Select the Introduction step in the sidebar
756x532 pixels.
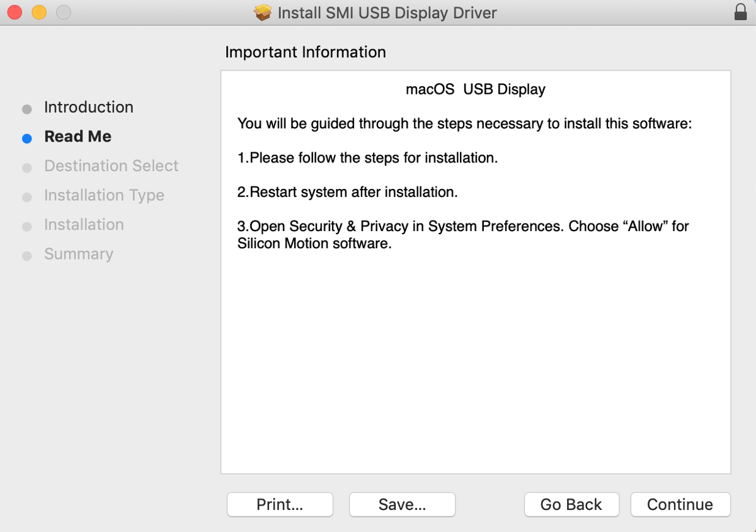click(x=88, y=107)
